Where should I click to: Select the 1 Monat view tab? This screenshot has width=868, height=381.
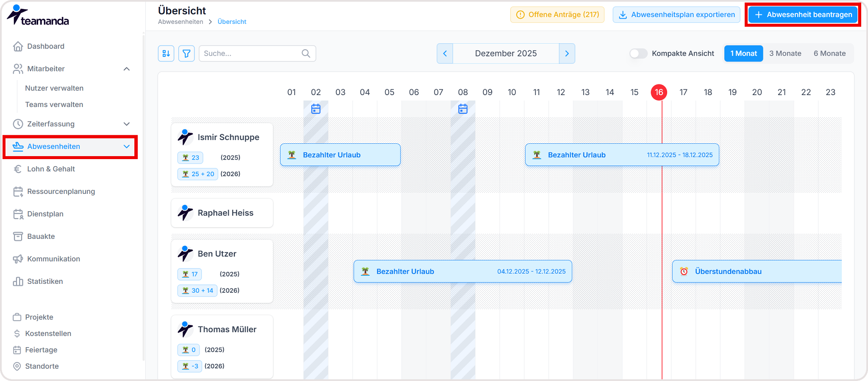pos(744,53)
